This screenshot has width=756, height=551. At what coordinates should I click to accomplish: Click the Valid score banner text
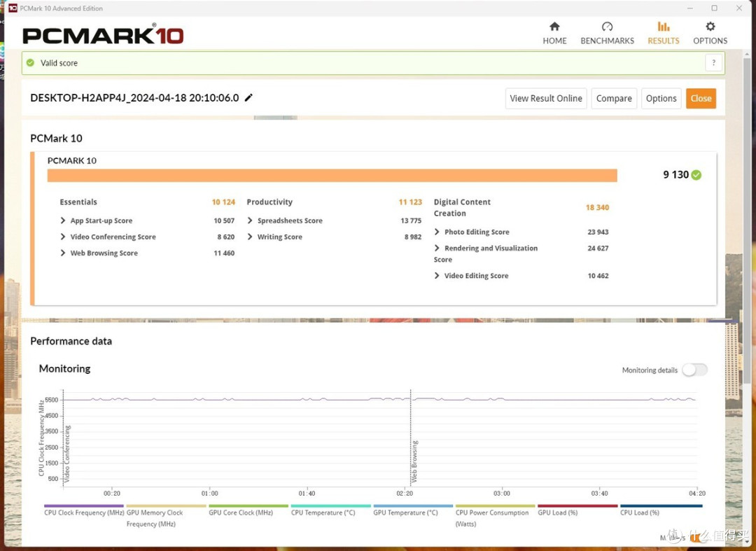click(59, 63)
